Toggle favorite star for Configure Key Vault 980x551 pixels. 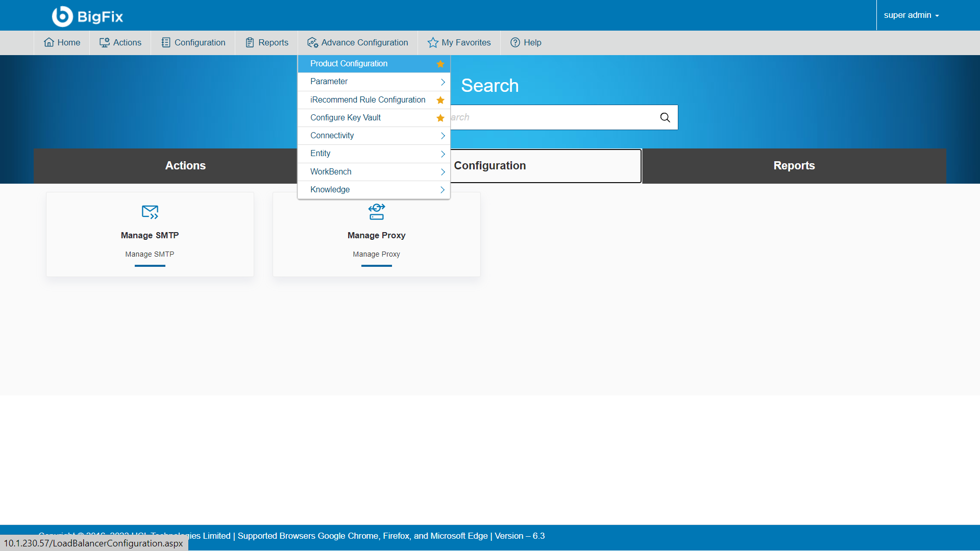[440, 118]
